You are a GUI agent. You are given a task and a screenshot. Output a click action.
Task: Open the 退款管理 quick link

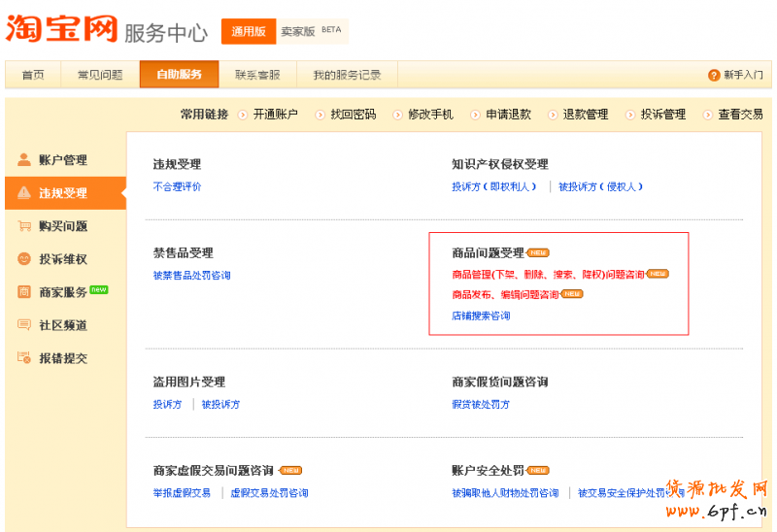coord(586,115)
